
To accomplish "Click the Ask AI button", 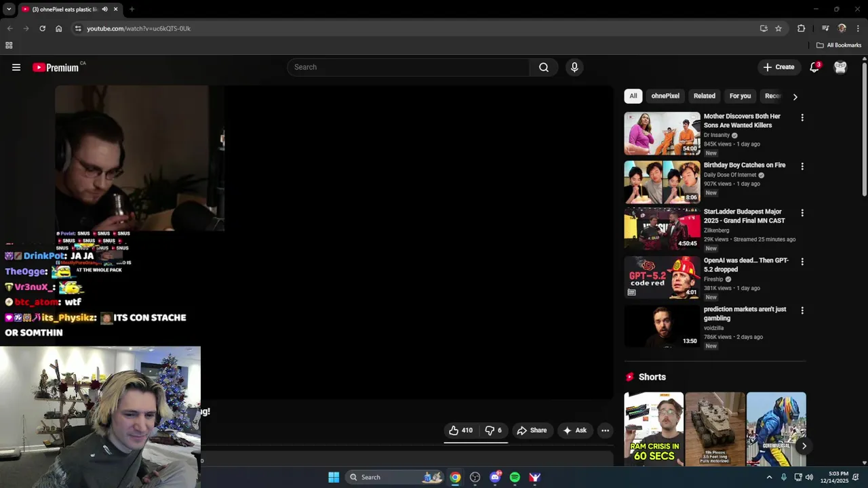I will coord(575,430).
